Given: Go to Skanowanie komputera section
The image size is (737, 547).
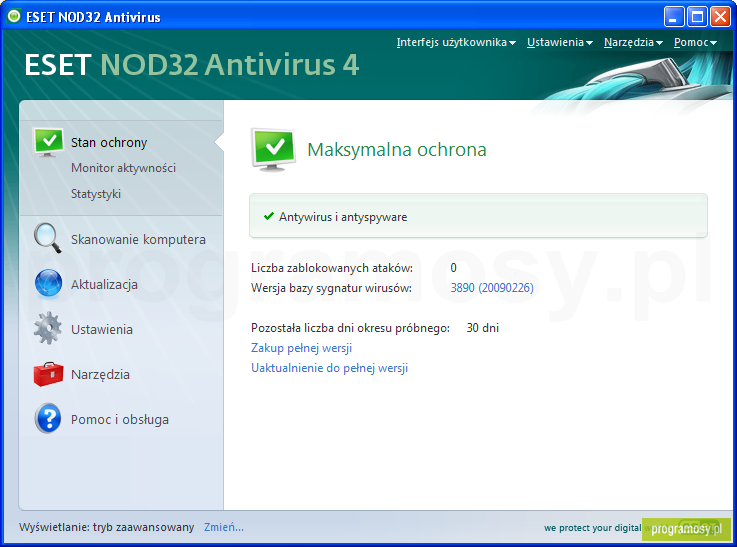Looking at the screenshot, I should (138, 239).
